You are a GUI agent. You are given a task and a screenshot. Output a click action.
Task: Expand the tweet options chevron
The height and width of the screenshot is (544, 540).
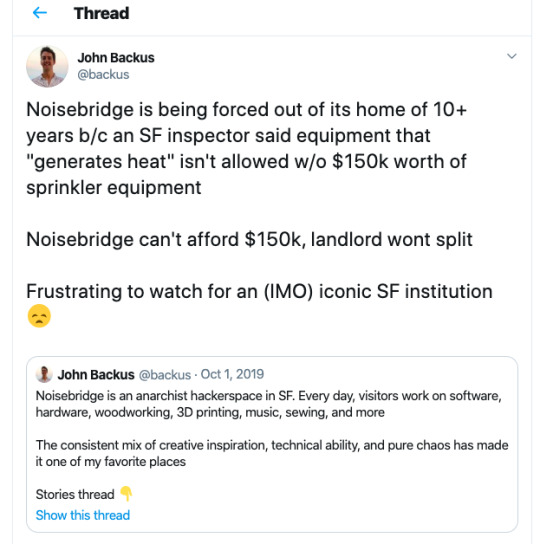pyautogui.click(x=512, y=56)
